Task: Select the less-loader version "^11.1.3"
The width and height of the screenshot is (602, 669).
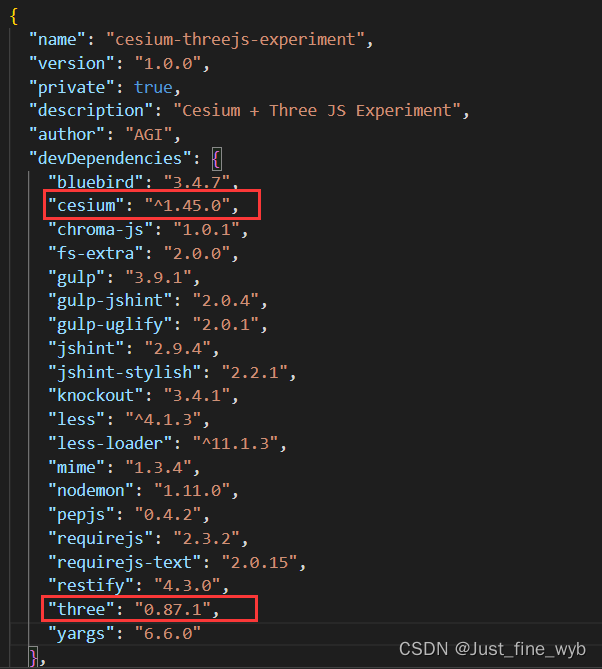Action: (x=235, y=444)
